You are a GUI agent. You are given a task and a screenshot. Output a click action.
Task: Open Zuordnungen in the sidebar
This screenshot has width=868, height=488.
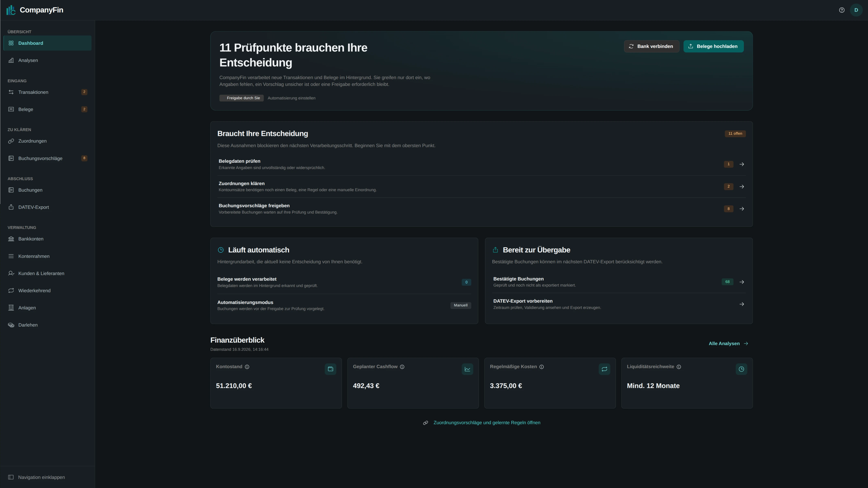coord(48,141)
